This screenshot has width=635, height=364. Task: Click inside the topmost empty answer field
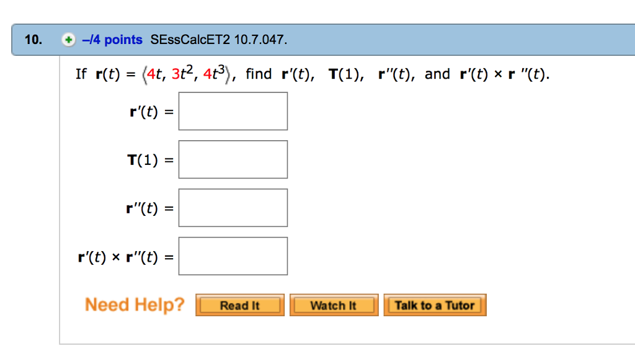pos(233,111)
